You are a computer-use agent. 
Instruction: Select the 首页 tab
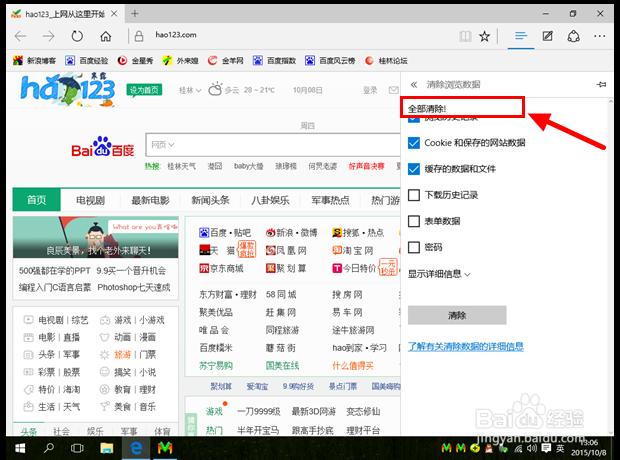click(36, 200)
